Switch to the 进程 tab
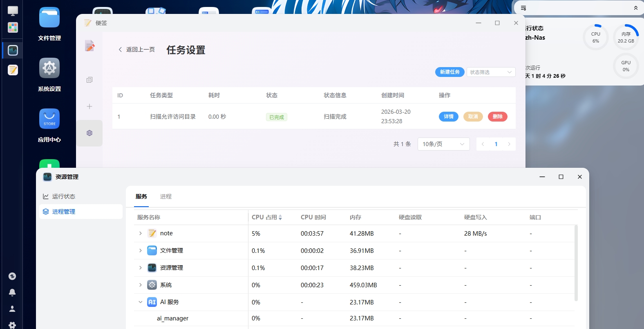The height and width of the screenshot is (329, 644). (x=166, y=196)
